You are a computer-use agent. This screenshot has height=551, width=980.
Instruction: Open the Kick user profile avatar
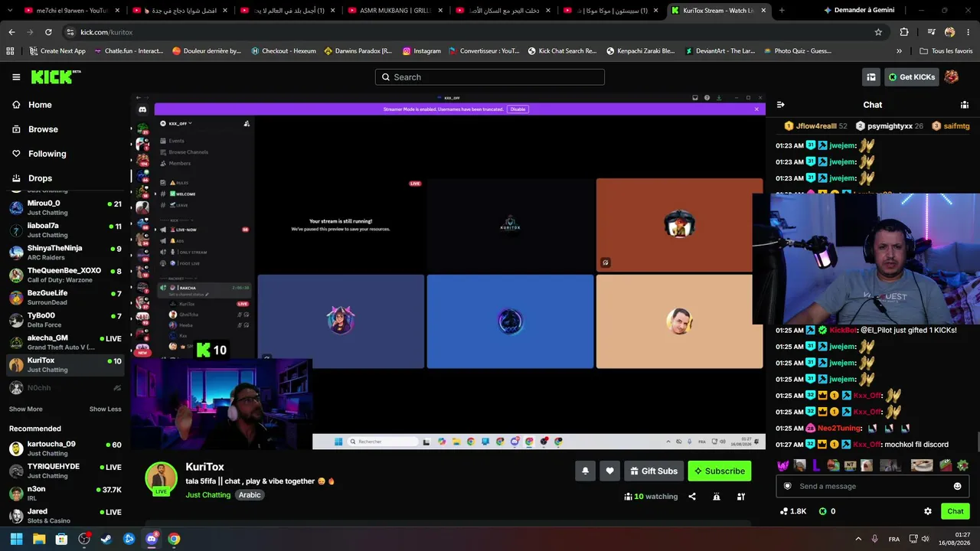[x=952, y=77]
